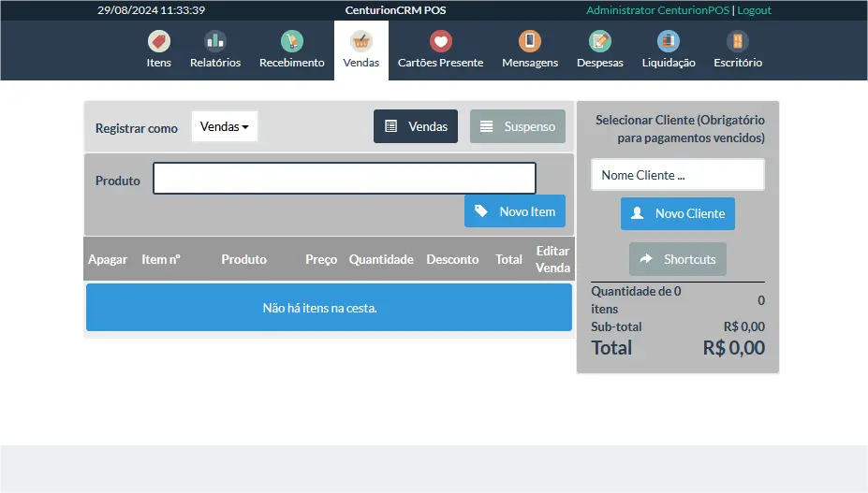
Task: Open the Shortcuts button
Action: click(678, 259)
